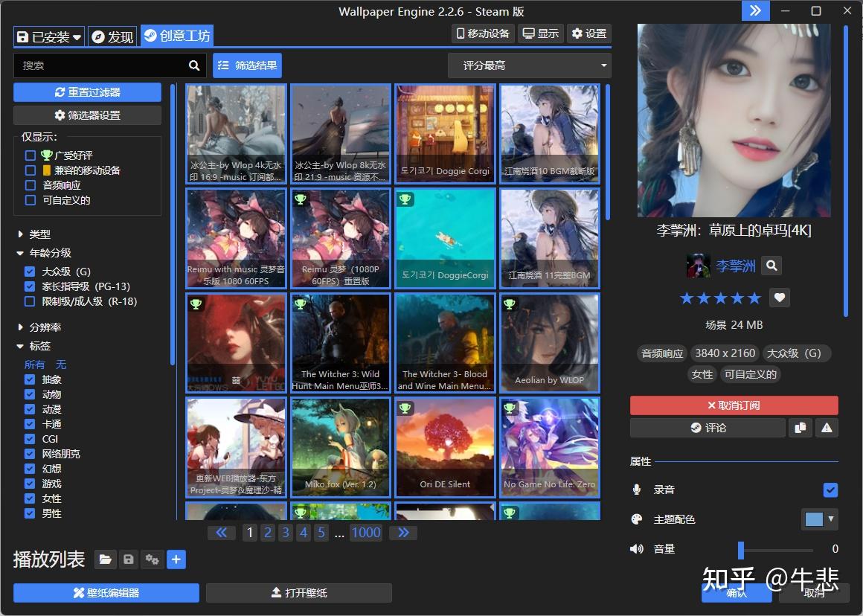Screen dimensions: 863x616
Task: Click the magnifier icon next to author 李擎洲
Action: tap(771, 266)
